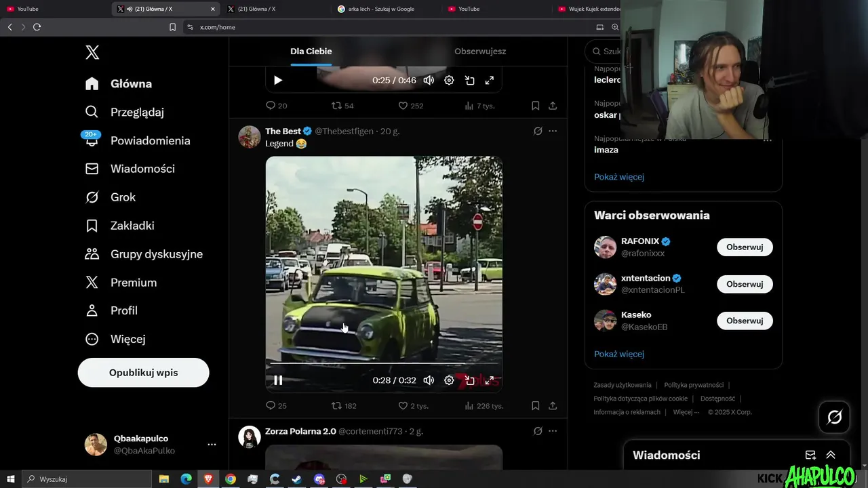This screenshot has width=868, height=488.
Task: Toggle picture-in-picture on the top video
Action: pos(469,80)
